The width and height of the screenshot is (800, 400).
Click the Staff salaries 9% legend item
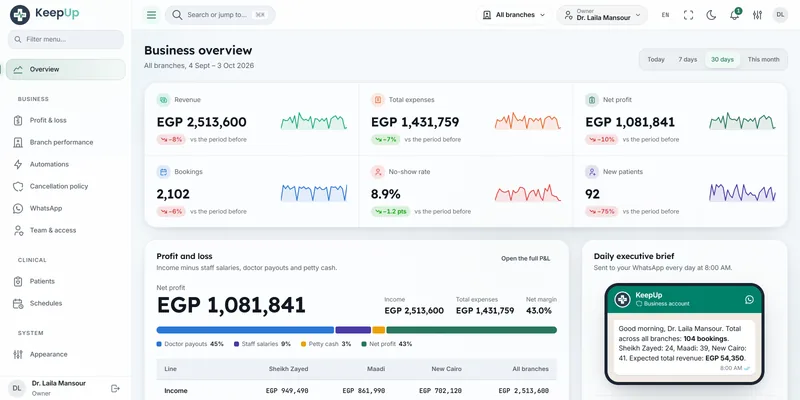click(262, 344)
